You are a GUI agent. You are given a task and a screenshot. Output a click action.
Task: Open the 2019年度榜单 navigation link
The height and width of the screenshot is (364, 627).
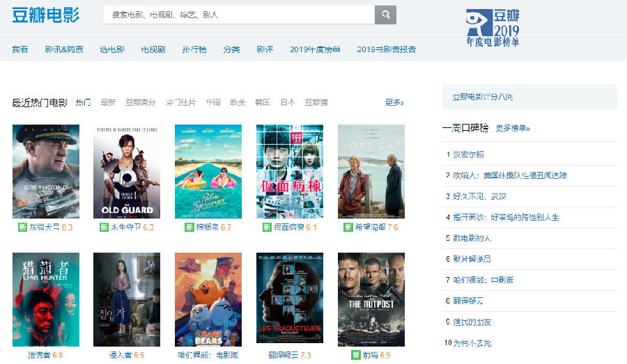click(315, 49)
